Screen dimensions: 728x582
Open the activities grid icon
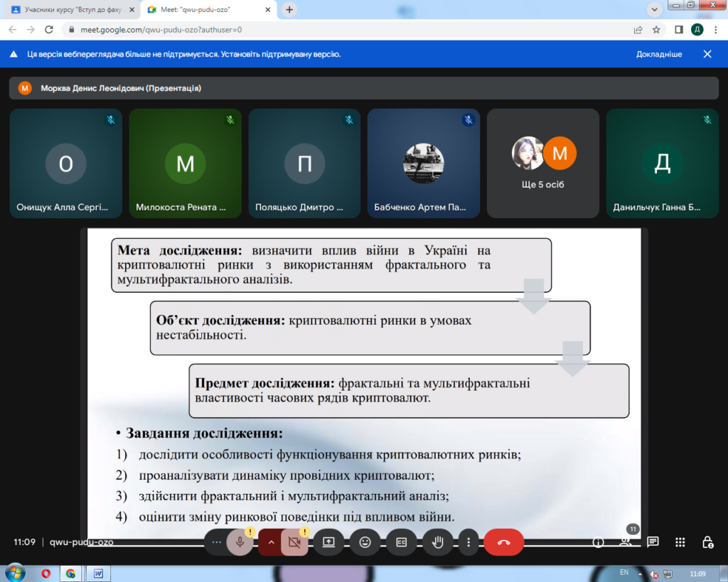click(x=680, y=541)
